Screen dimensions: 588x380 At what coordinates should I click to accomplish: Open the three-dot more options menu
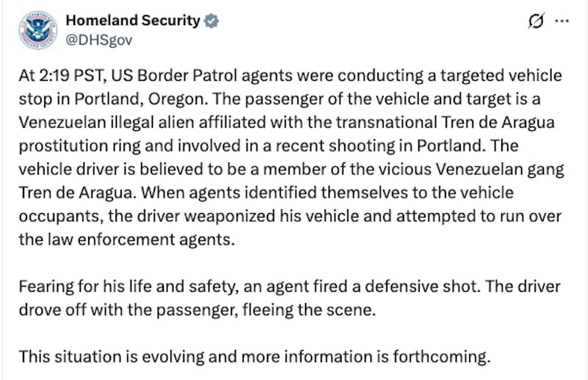[561, 21]
